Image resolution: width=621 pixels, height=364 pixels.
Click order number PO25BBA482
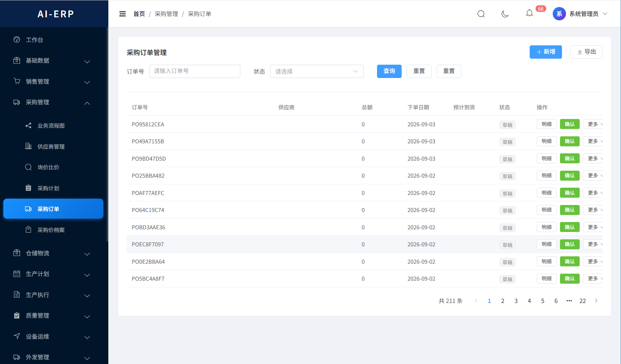point(148,176)
